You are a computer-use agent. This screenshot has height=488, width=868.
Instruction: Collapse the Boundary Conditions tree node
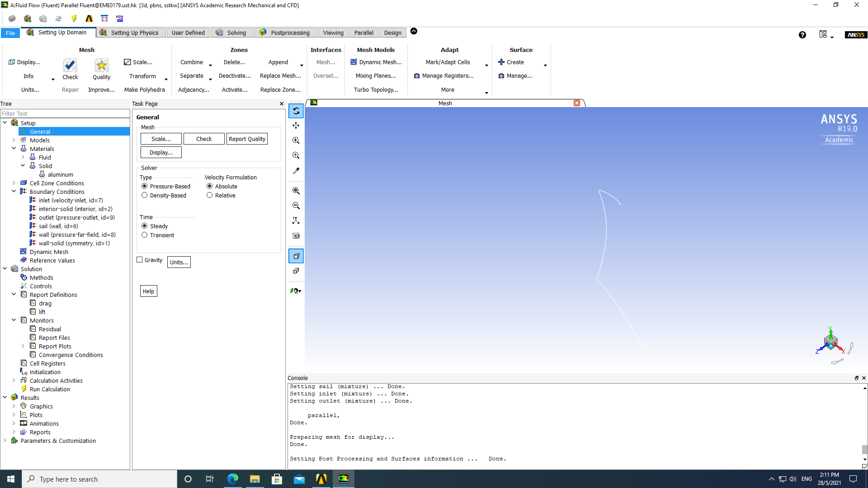pos(14,192)
